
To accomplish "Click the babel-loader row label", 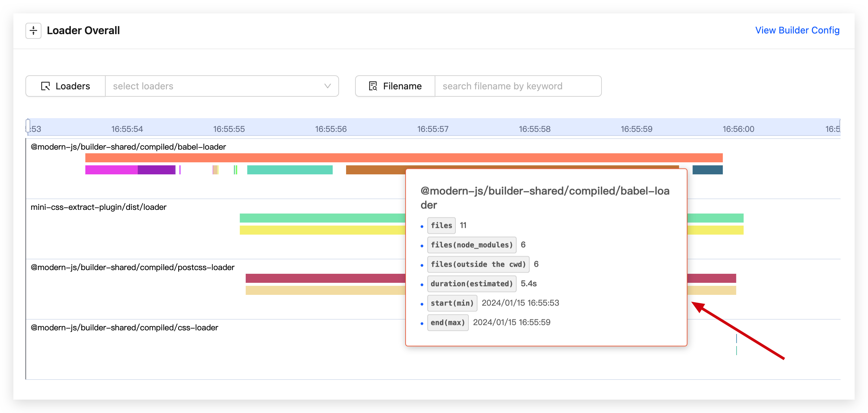I will 128,147.
